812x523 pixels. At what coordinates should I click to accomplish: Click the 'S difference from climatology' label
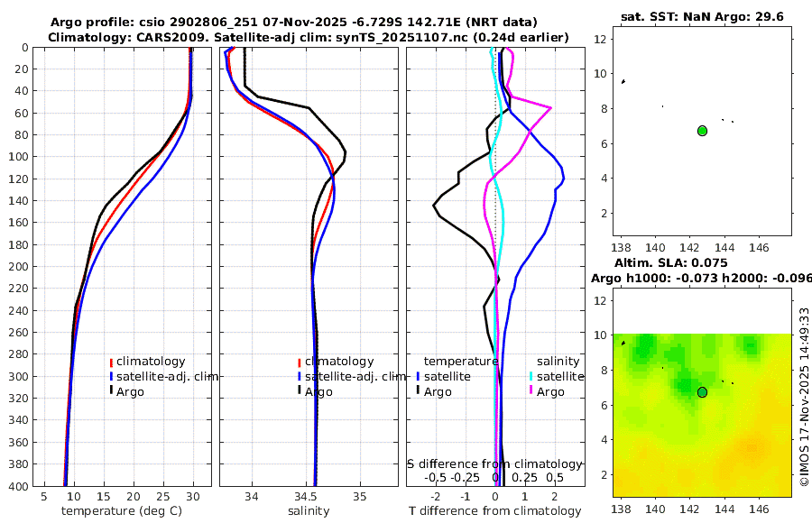click(x=495, y=463)
